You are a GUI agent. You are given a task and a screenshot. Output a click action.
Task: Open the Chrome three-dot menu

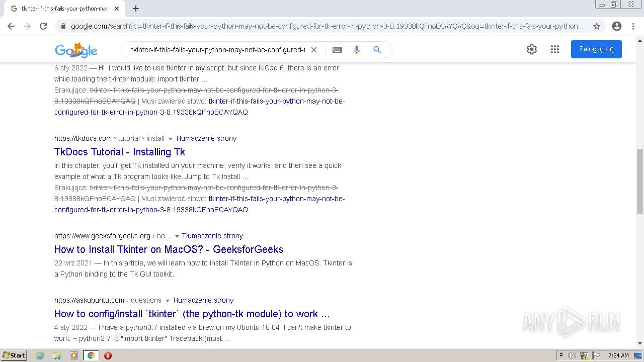633,26
